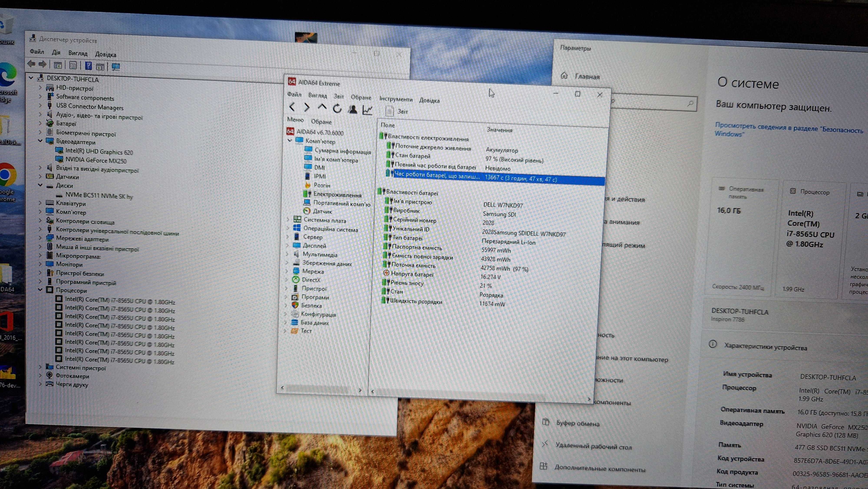
Task: Open Буфер обмена in Параметры sidebar
Action: click(x=577, y=424)
